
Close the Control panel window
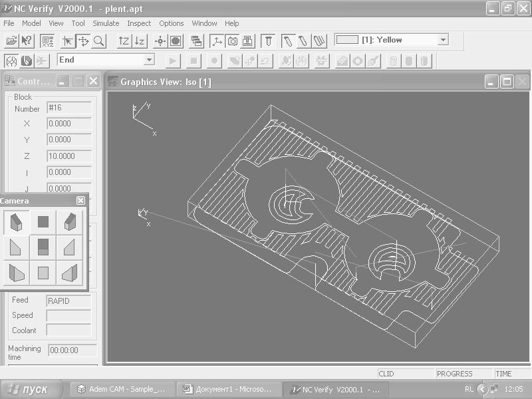[93, 81]
